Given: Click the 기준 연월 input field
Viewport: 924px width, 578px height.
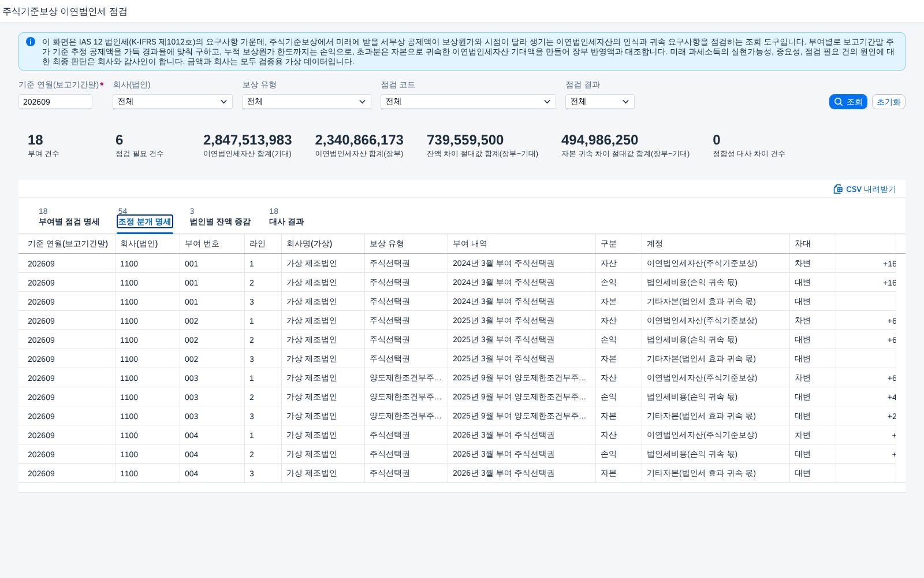Looking at the screenshot, I should [x=55, y=102].
